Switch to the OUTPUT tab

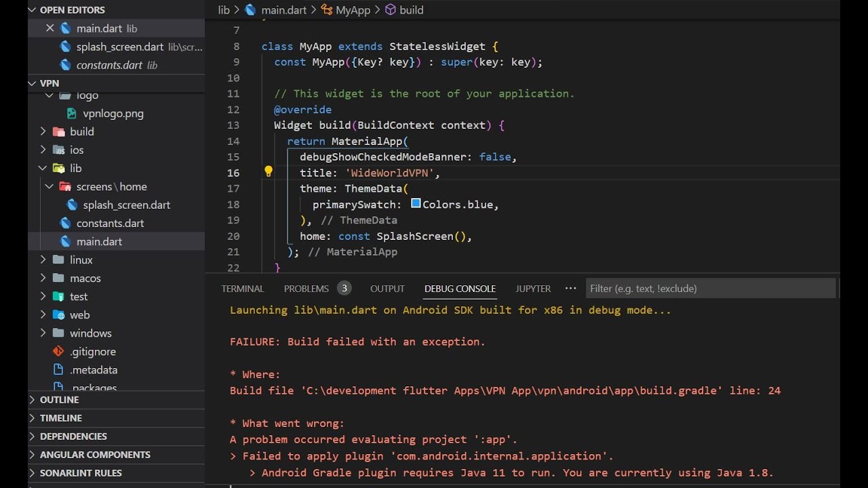click(x=387, y=289)
